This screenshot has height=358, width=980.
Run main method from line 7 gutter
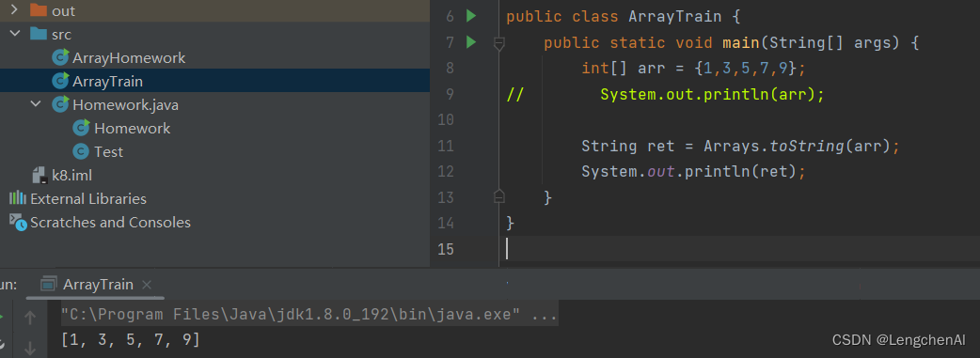[x=471, y=42]
